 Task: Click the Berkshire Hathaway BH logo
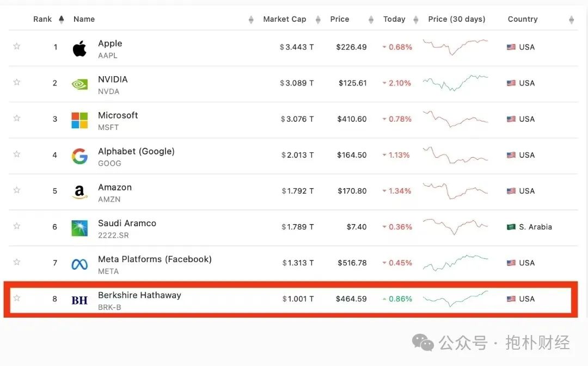[x=79, y=300]
